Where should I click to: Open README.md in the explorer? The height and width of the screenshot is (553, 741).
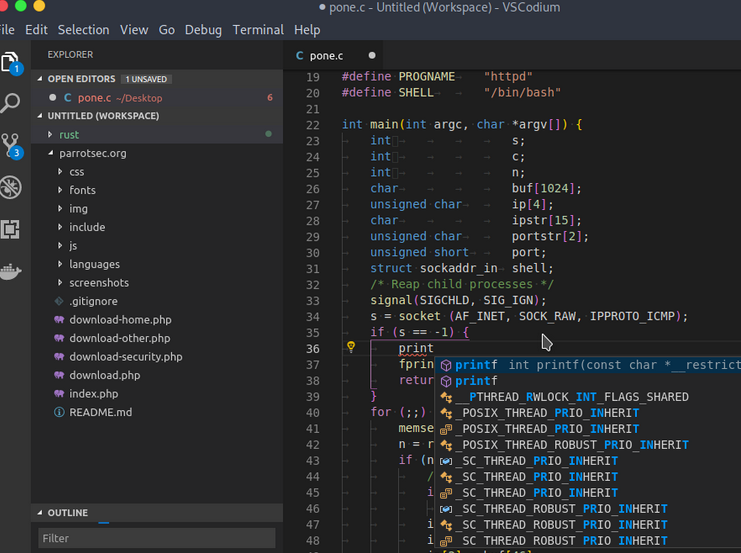pyautogui.click(x=100, y=412)
